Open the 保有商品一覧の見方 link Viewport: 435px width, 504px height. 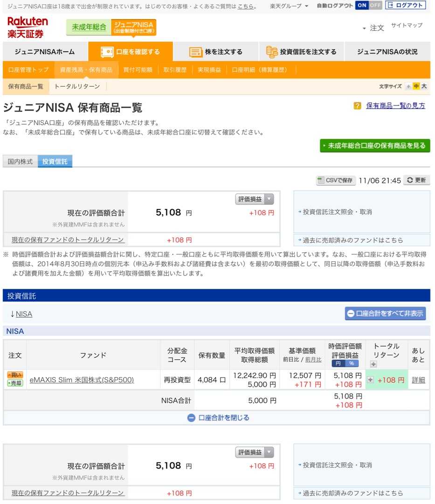[x=395, y=106]
